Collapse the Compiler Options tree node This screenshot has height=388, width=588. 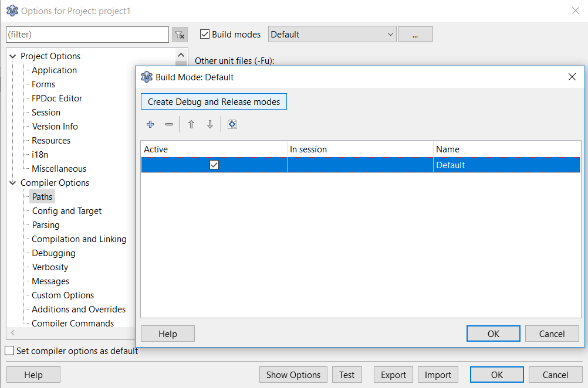(12, 183)
